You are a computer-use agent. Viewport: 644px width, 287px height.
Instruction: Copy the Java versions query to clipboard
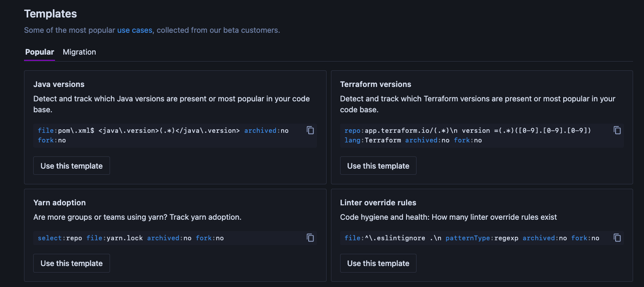[x=310, y=130]
